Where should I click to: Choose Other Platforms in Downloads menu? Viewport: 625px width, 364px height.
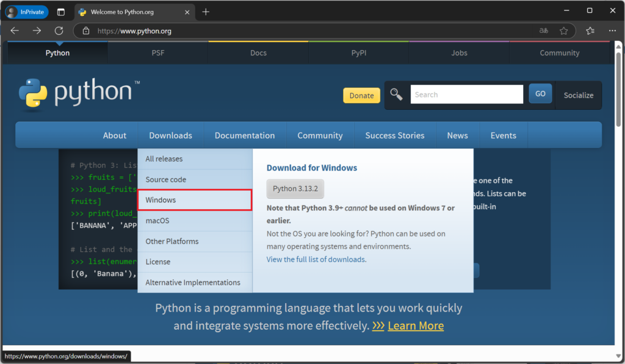(195, 241)
